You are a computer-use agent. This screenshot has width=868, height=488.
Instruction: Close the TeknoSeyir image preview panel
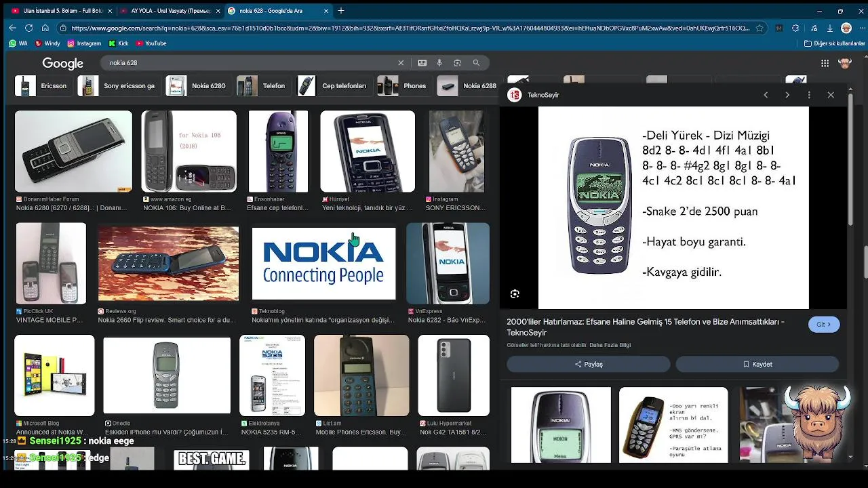(x=831, y=95)
